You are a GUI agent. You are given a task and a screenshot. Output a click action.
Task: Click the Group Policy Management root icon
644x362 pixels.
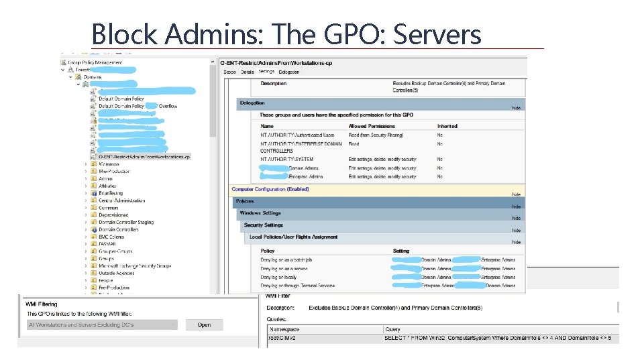63,62
